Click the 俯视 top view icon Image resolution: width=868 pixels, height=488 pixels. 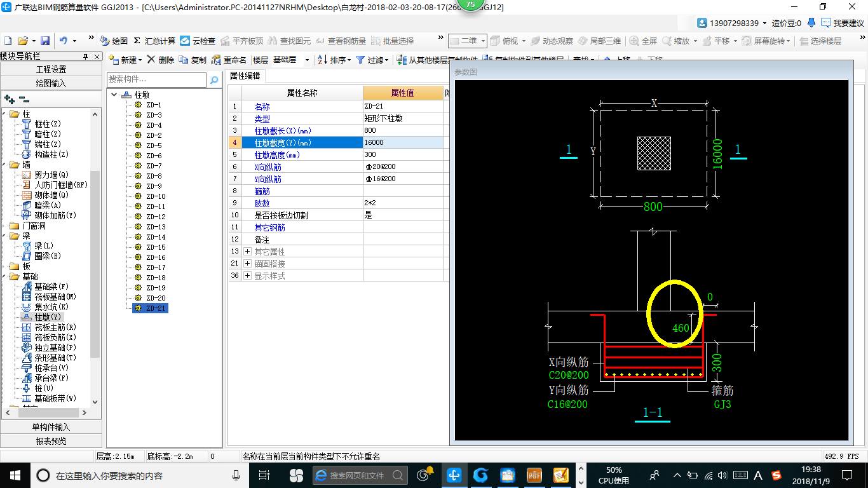[x=496, y=41]
